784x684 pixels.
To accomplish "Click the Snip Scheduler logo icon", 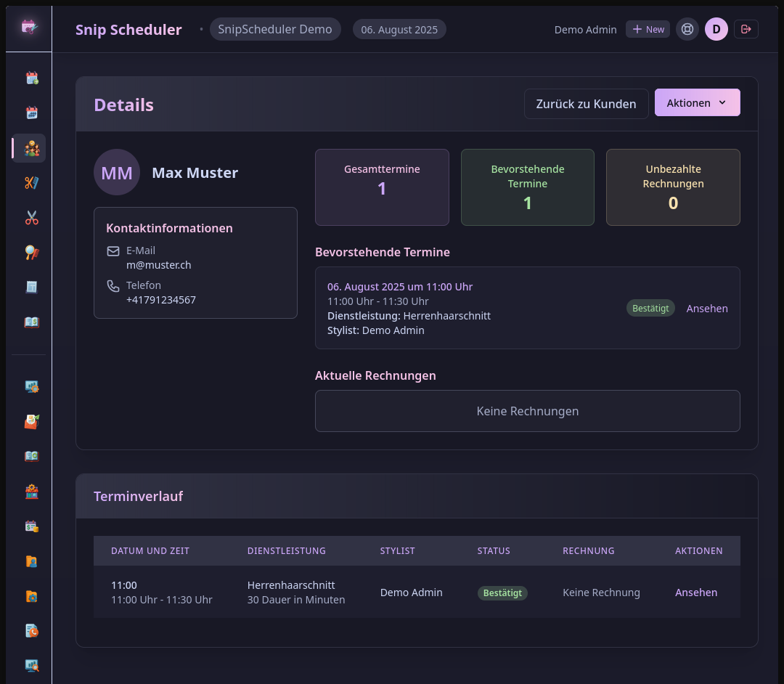I will pyautogui.click(x=29, y=27).
